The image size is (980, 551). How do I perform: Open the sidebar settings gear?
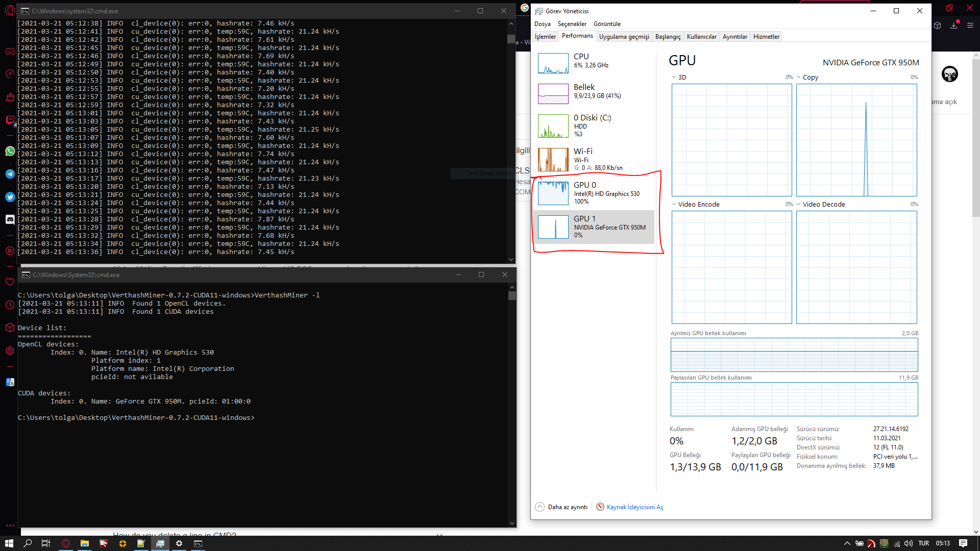point(10,351)
